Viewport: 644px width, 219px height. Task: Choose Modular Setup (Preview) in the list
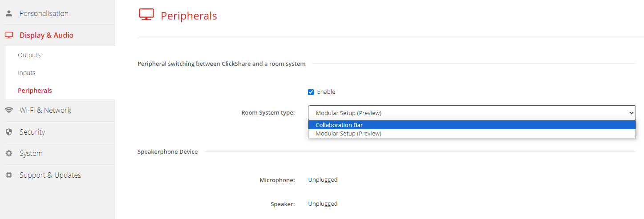[472, 133]
